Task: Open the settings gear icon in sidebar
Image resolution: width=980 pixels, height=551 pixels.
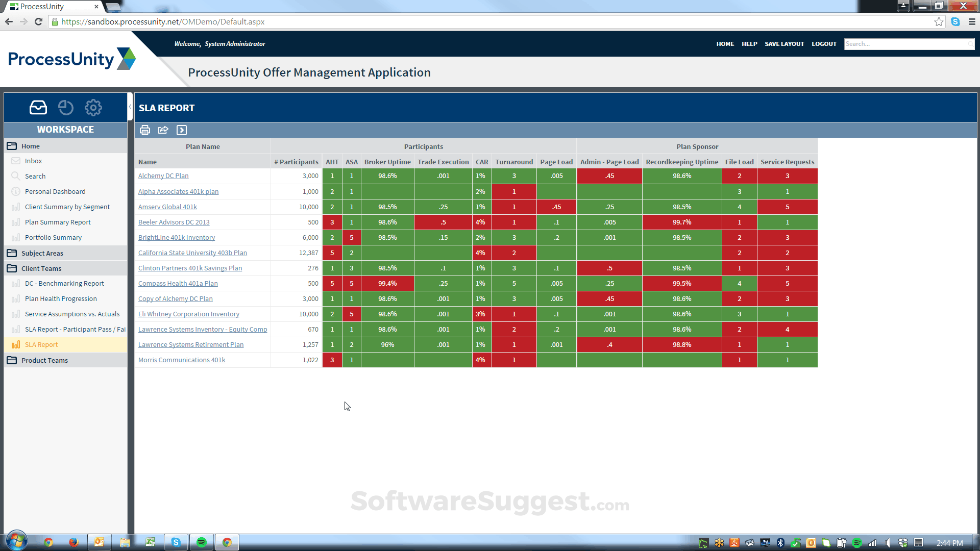Action: [x=93, y=108]
